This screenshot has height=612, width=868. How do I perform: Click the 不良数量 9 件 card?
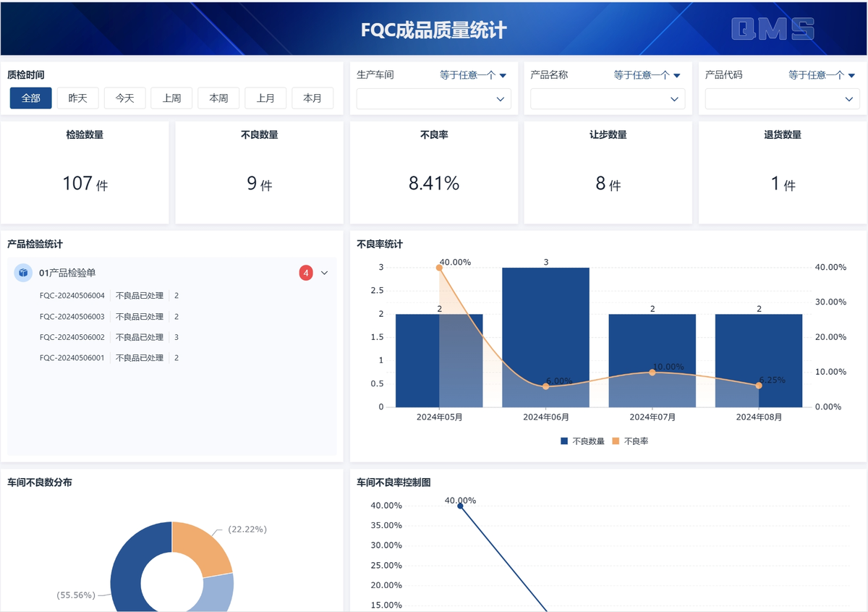click(259, 172)
